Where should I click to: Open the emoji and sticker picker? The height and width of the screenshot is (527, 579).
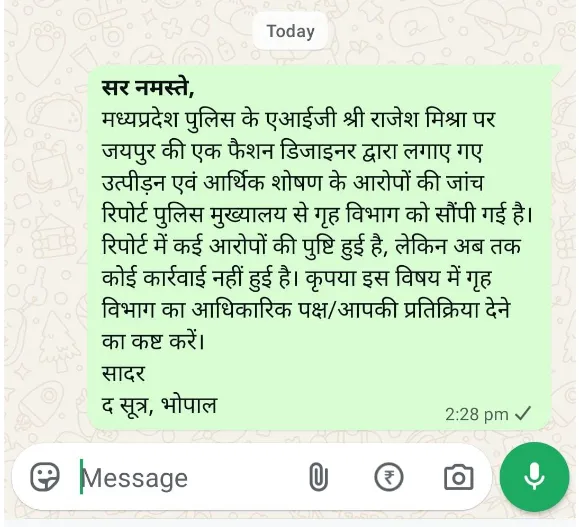[x=45, y=478]
